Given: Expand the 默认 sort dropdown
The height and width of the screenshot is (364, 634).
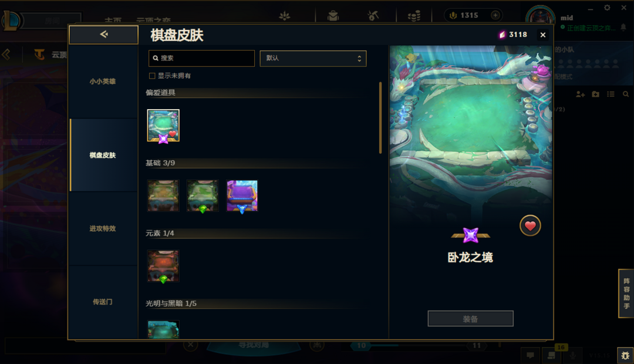Looking at the screenshot, I should coord(313,58).
